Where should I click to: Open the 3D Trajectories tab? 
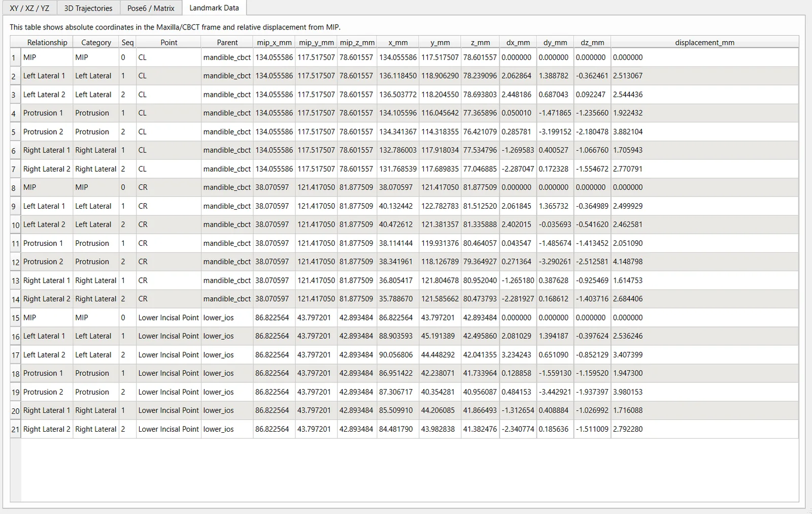(x=88, y=8)
